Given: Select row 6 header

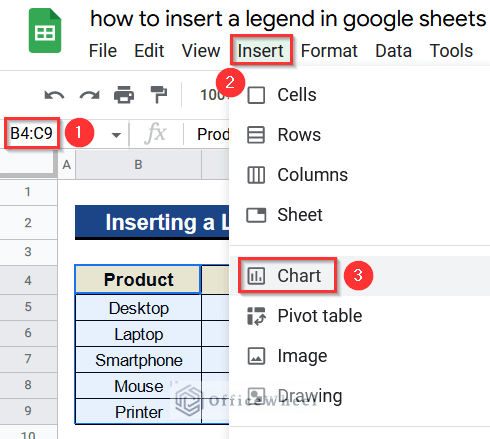Looking at the screenshot, I should tap(28, 333).
